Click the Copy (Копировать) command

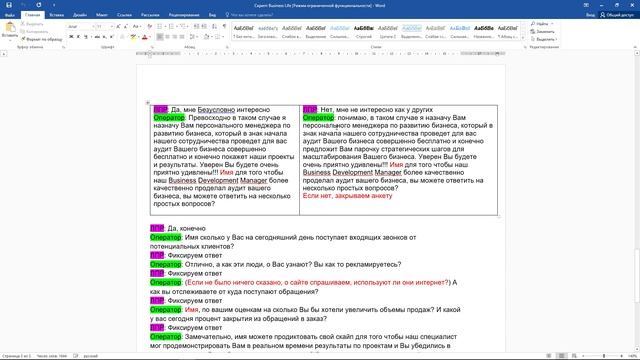(34, 31)
